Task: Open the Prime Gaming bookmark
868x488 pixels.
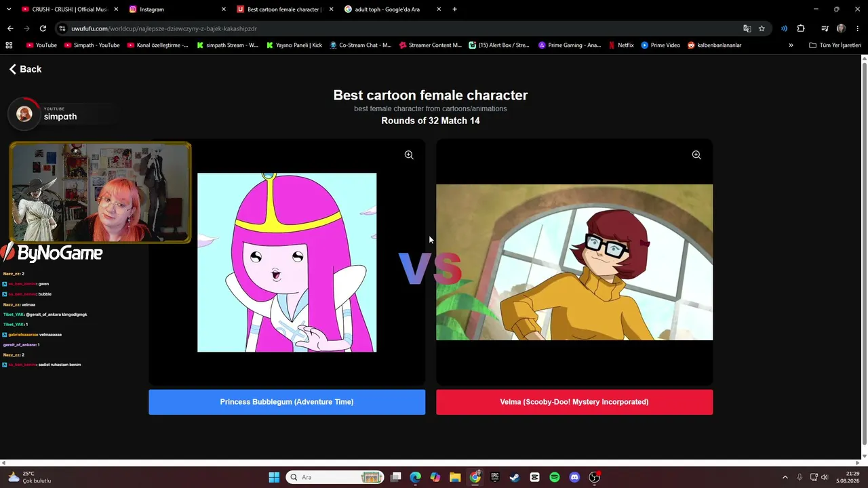Action: (x=570, y=45)
